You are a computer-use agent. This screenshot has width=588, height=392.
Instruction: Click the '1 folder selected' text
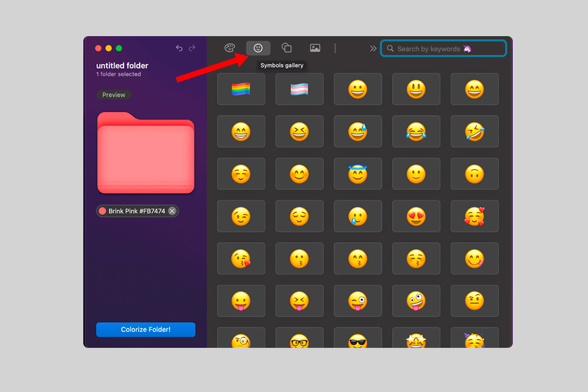pos(118,74)
